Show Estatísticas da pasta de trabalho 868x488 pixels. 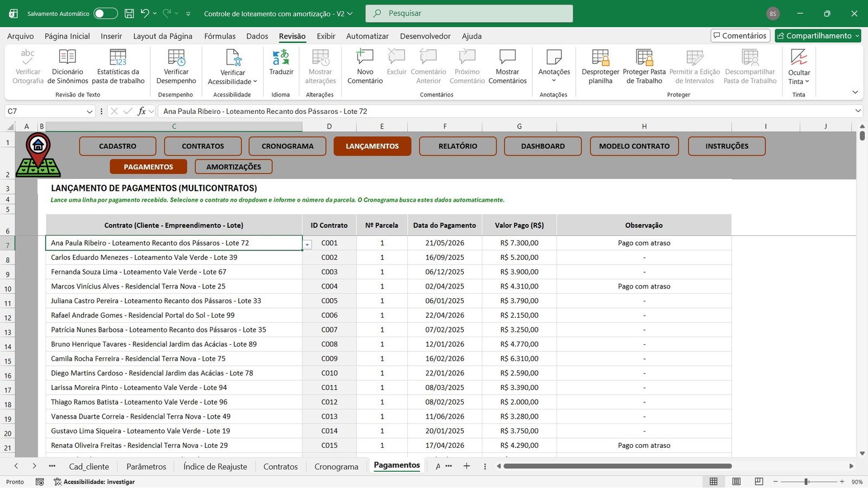[118, 67]
